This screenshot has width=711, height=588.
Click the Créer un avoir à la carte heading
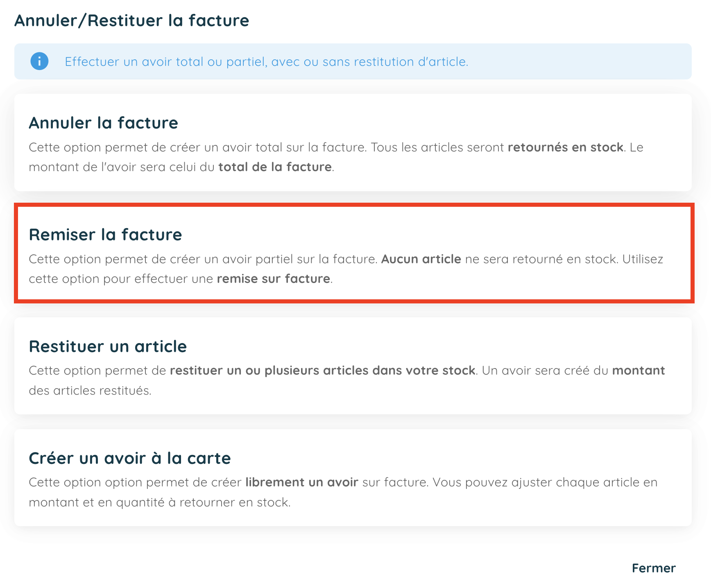[x=129, y=458]
